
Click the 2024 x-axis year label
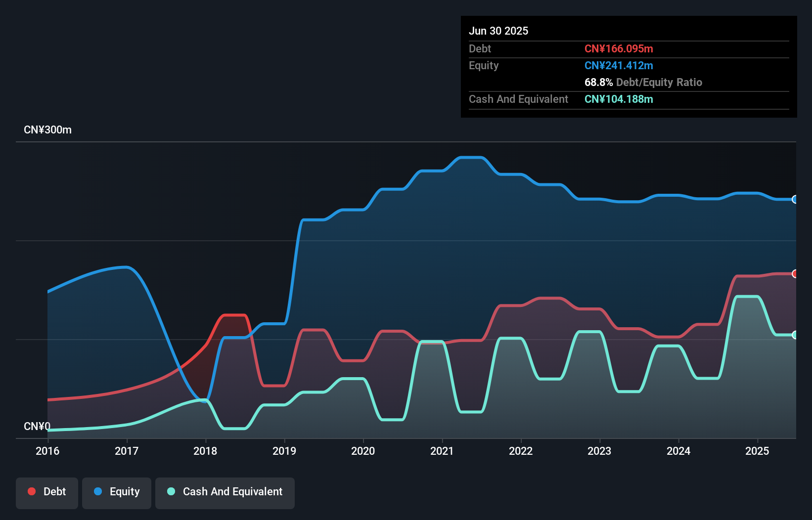coord(678,451)
